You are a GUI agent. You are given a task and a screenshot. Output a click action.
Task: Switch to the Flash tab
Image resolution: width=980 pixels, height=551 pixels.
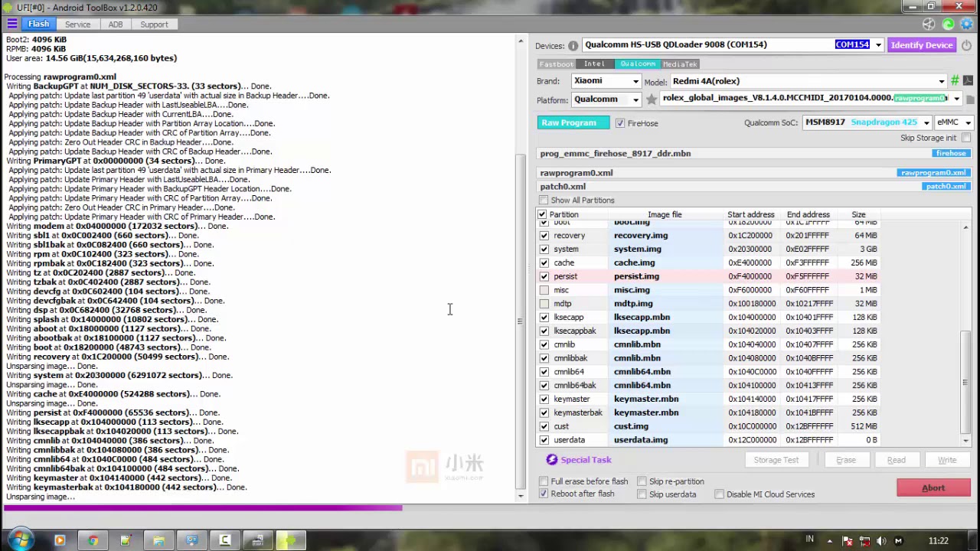tap(38, 24)
